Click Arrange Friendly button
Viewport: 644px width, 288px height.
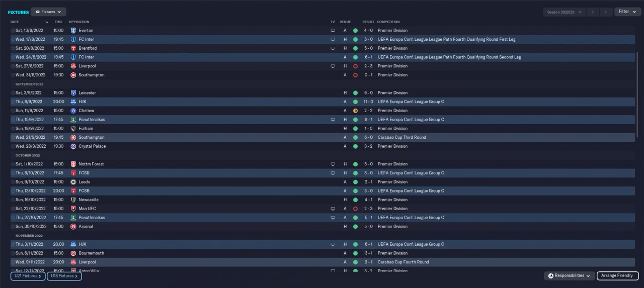coord(618,276)
